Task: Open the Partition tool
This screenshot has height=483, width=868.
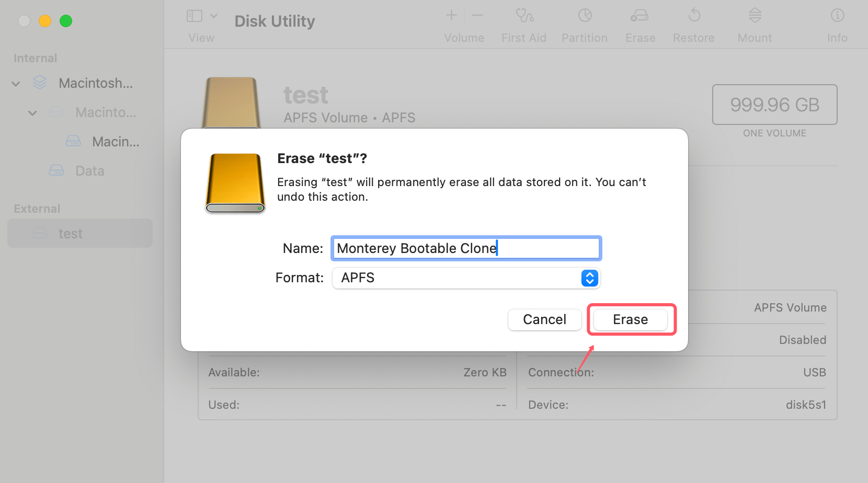Action: pos(584,24)
